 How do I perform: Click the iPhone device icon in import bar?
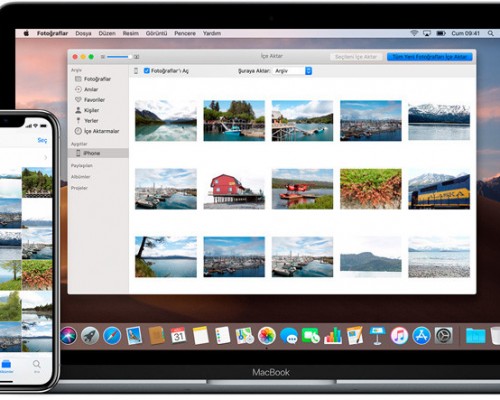point(136,71)
